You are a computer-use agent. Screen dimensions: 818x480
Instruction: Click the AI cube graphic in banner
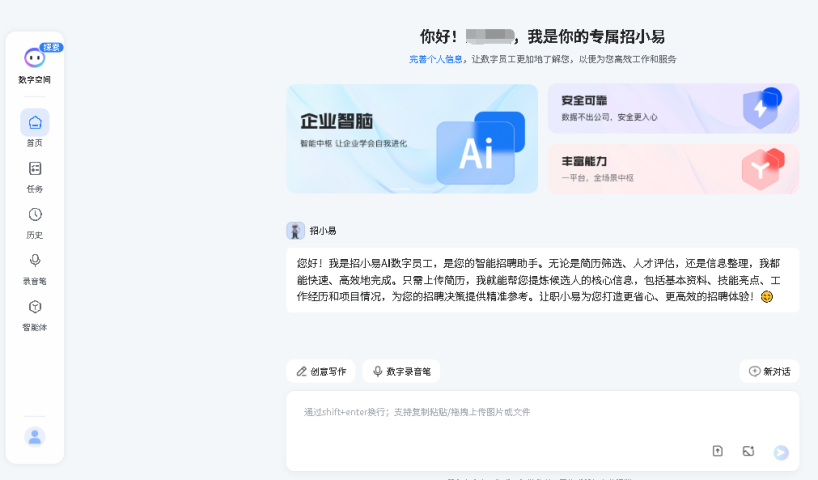point(480,148)
